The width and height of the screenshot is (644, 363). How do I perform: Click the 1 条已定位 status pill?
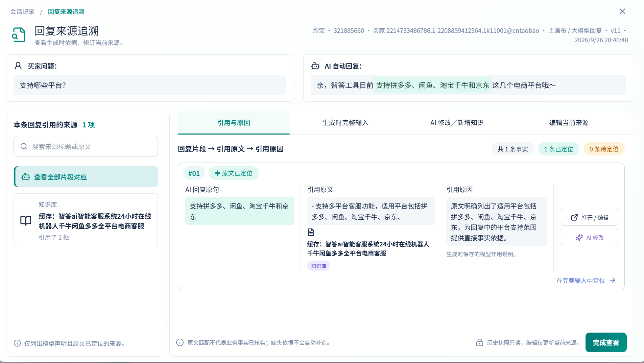point(558,149)
